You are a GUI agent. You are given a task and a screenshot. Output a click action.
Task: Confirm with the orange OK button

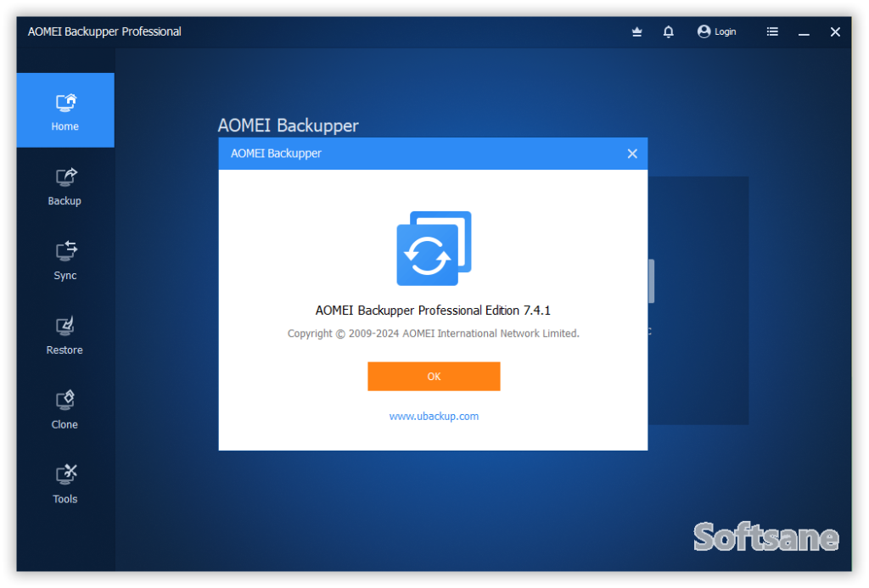click(x=434, y=376)
